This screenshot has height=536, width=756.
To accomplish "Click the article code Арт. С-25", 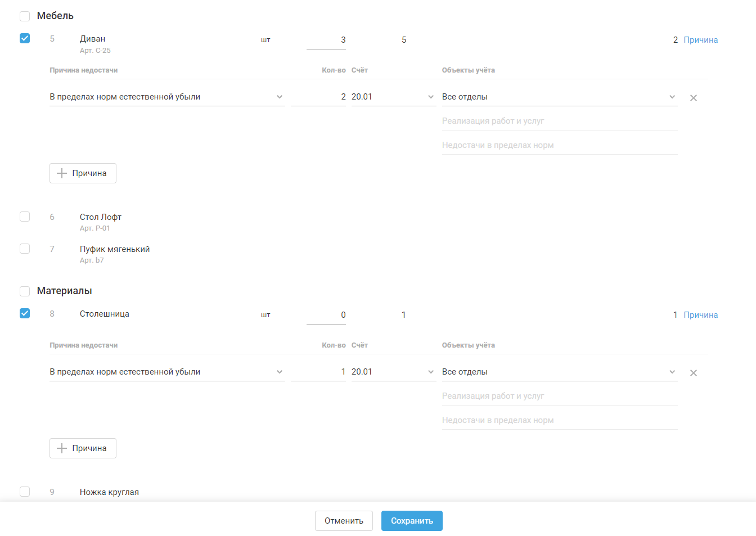I will click(x=95, y=51).
